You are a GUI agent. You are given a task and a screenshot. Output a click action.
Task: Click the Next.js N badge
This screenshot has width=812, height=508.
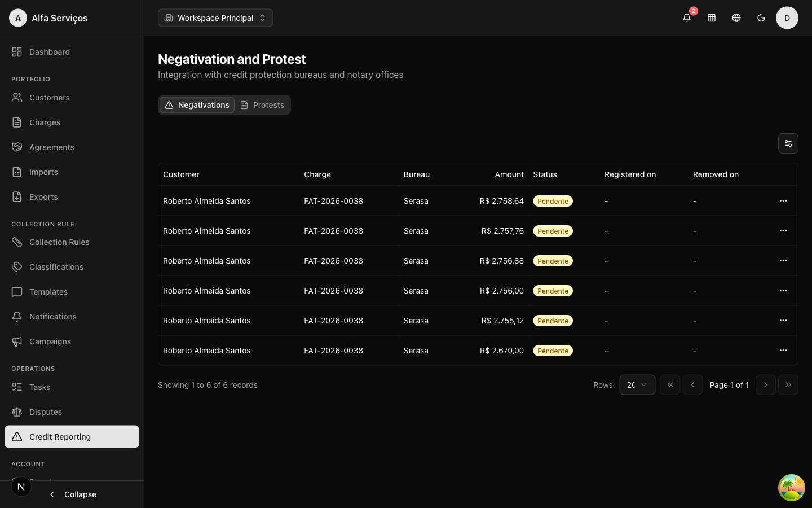point(21,487)
